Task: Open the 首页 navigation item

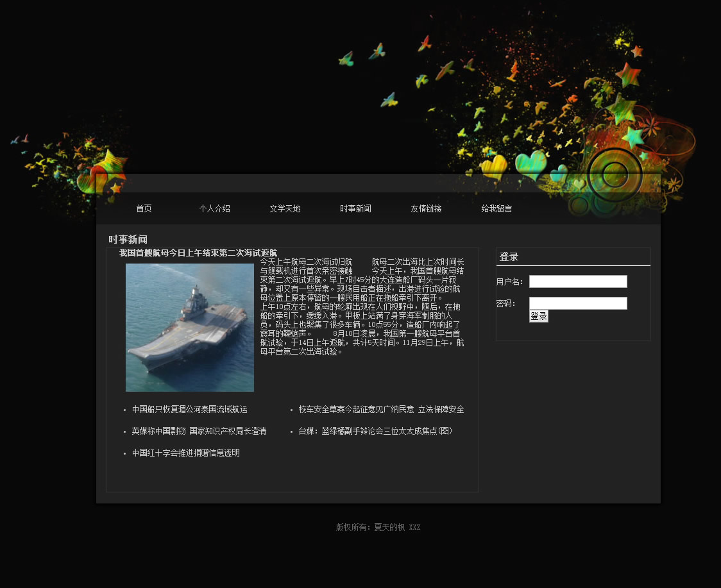Action: (144, 208)
